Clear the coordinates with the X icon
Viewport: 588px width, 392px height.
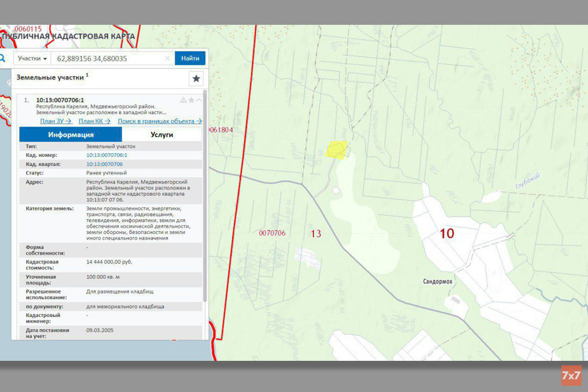click(167, 58)
